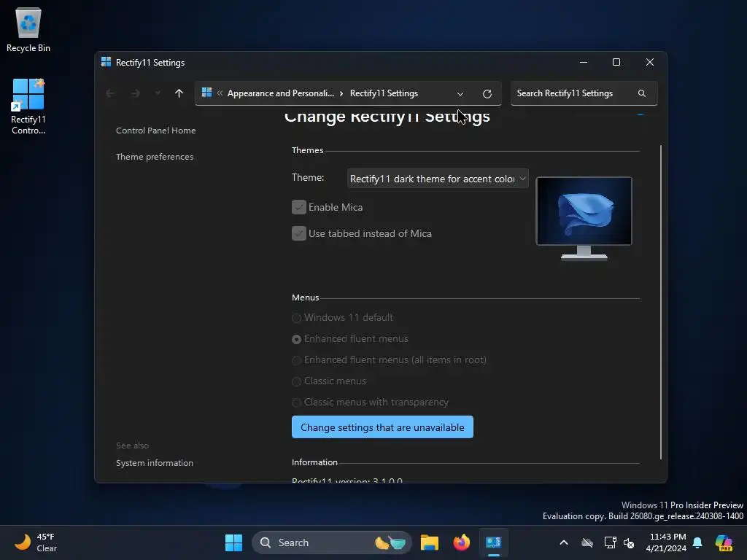The width and height of the screenshot is (747, 560).
Task: Select the Rectify11 Settings breadcrumb
Action: coord(384,93)
